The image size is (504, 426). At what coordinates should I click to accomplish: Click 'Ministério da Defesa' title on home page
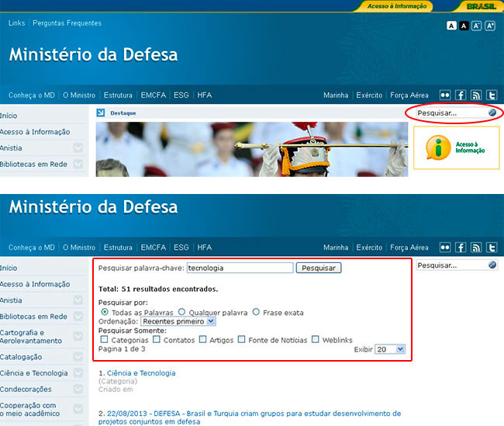(93, 54)
